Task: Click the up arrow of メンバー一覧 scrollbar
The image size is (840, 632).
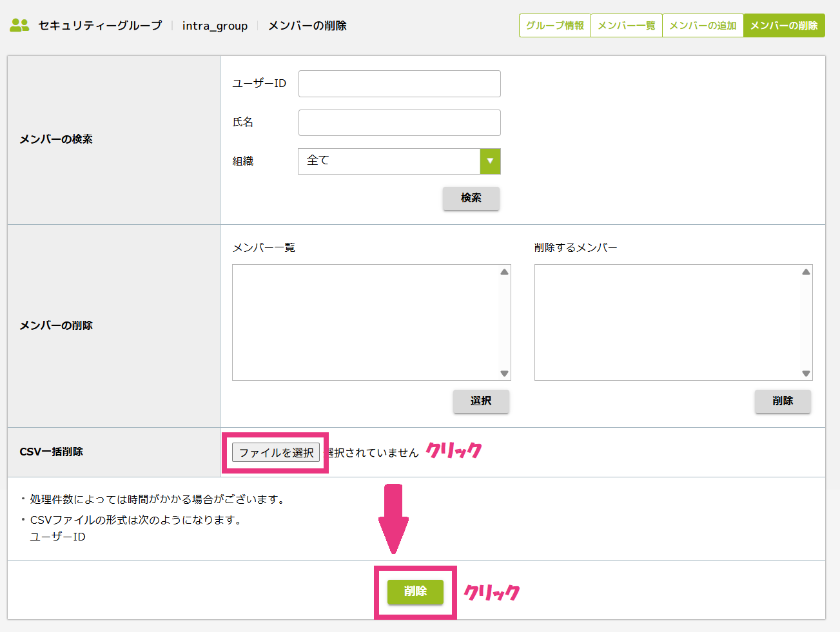Action: click(x=504, y=272)
